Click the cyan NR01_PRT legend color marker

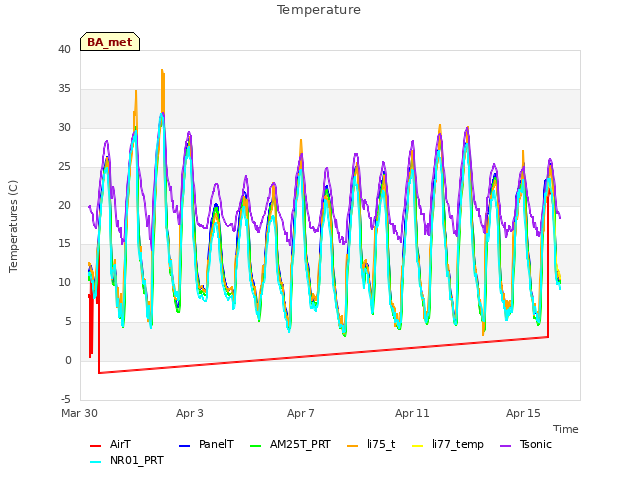coord(95,462)
